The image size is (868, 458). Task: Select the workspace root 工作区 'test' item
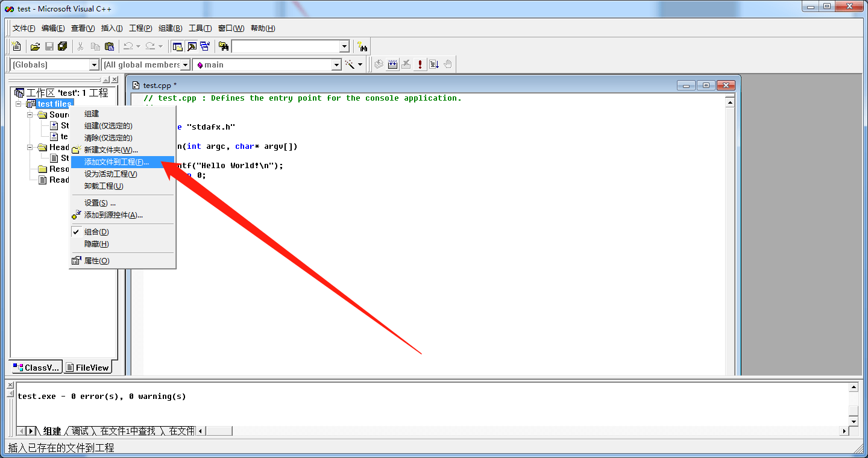[x=61, y=93]
